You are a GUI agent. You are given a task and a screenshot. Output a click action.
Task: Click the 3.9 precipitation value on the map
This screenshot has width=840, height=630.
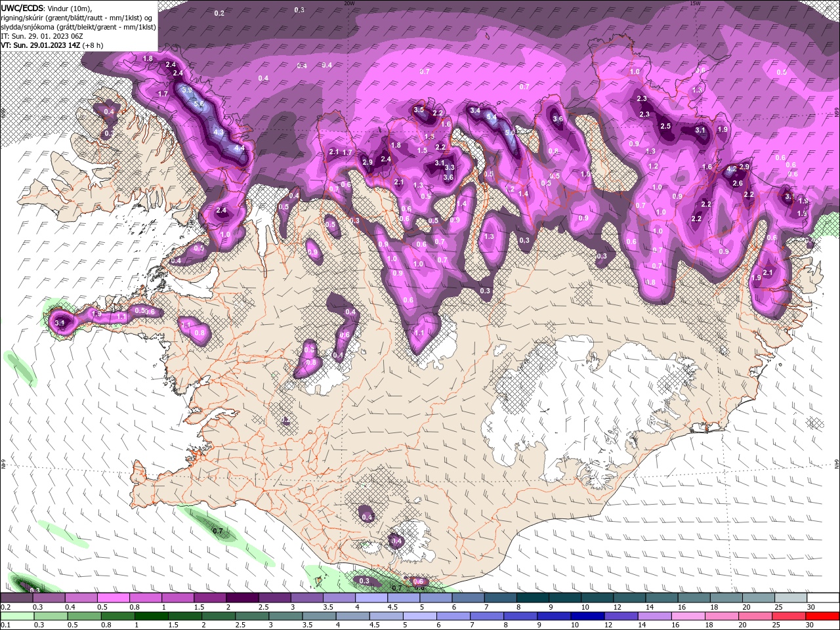click(x=186, y=90)
